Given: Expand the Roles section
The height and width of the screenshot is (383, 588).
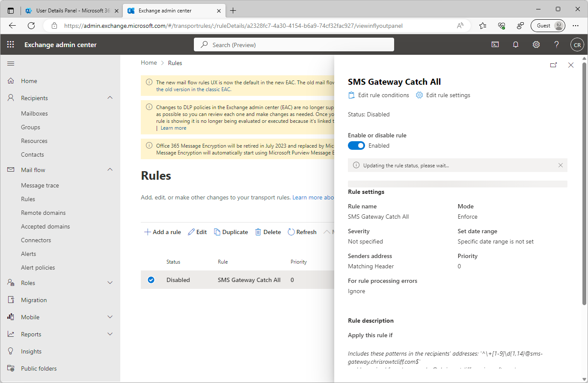Looking at the screenshot, I should click(110, 282).
